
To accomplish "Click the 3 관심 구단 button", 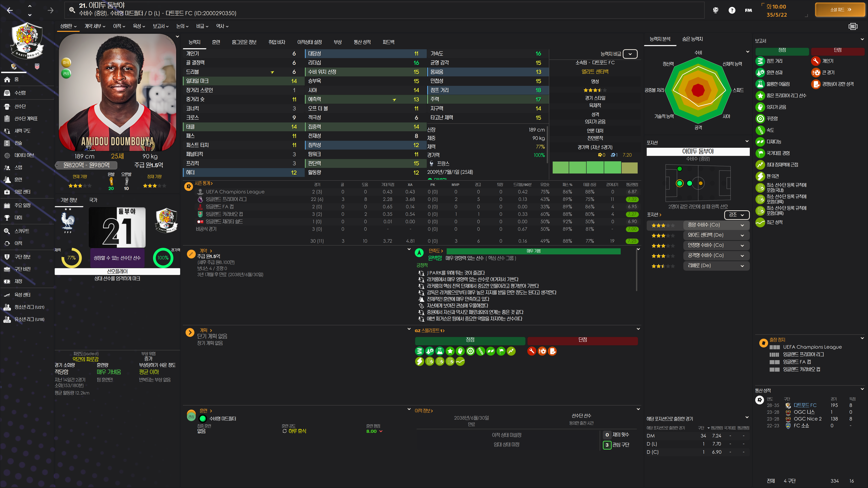I will click(616, 445).
